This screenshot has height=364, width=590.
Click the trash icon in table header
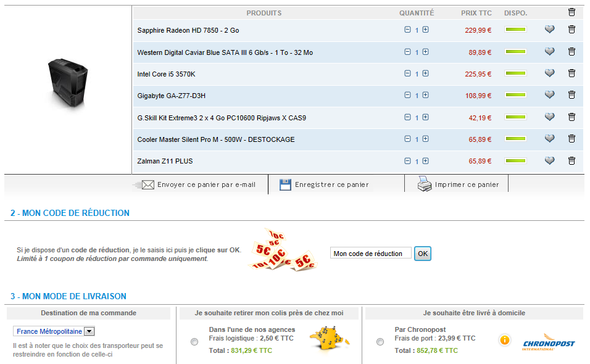tap(571, 12)
